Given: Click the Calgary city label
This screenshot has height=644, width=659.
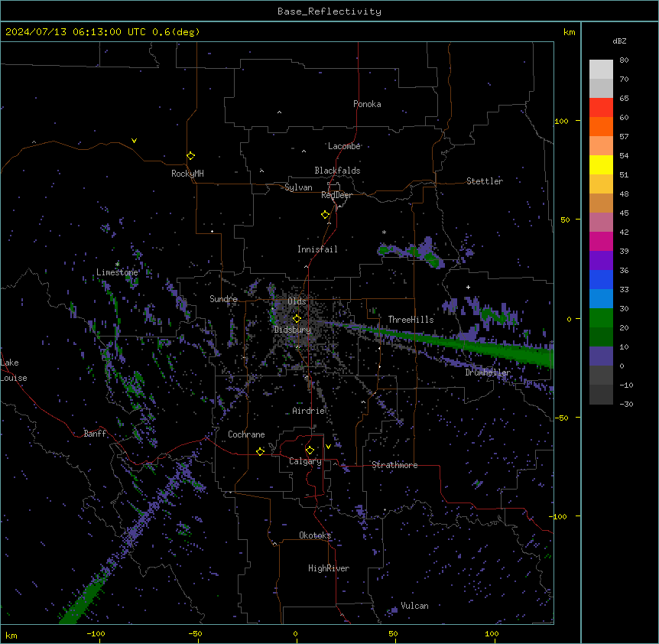Looking at the screenshot, I should (x=305, y=461).
